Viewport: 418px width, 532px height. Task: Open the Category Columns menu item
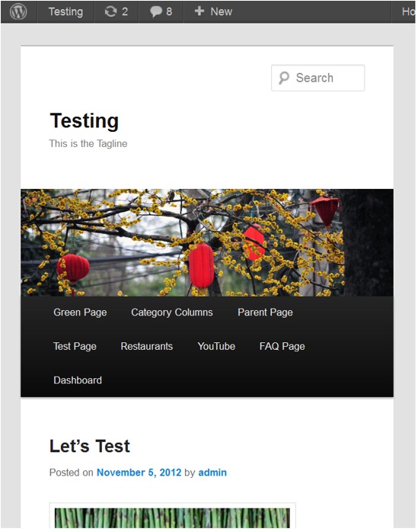[172, 312]
